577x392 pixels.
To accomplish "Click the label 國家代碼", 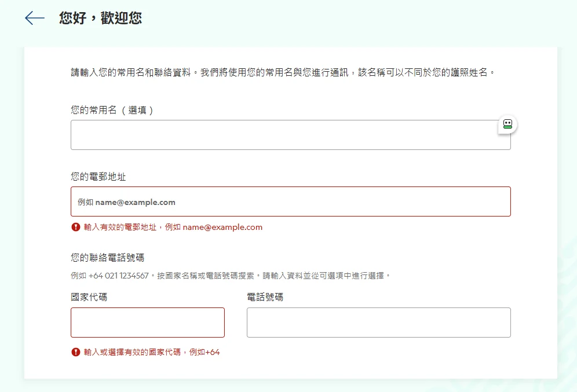I will 89,297.
